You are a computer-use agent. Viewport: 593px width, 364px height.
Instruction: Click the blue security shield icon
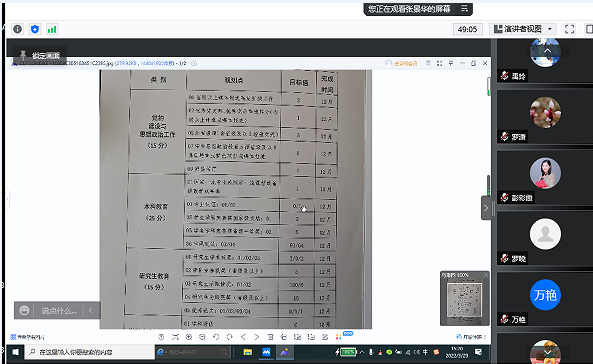click(35, 29)
